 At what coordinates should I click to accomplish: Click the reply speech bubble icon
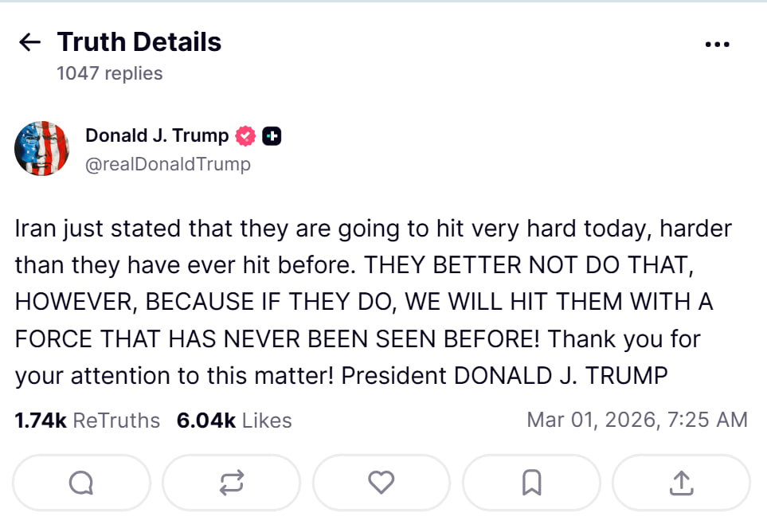pyautogui.click(x=81, y=483)
